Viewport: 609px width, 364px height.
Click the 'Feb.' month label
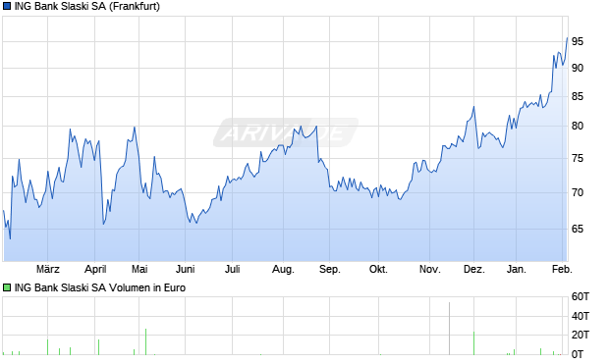(x=563, y=269)
